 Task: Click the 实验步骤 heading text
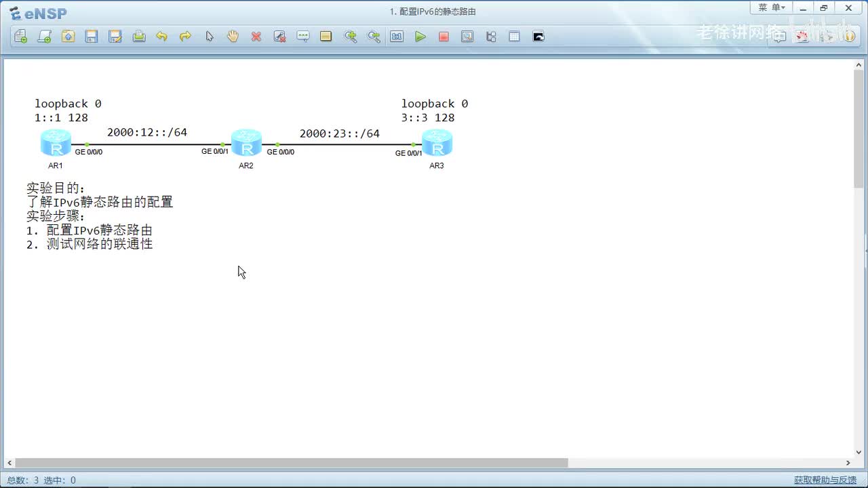[56, 216]
